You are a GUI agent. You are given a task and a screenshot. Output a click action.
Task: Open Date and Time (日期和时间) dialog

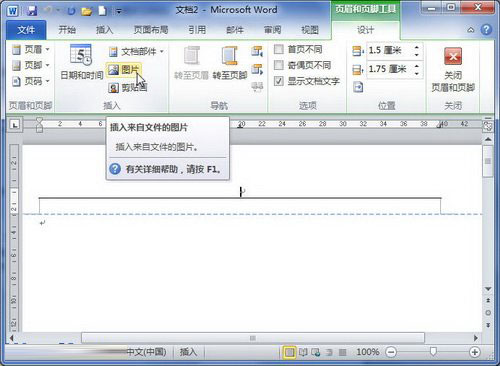[82, 62]
